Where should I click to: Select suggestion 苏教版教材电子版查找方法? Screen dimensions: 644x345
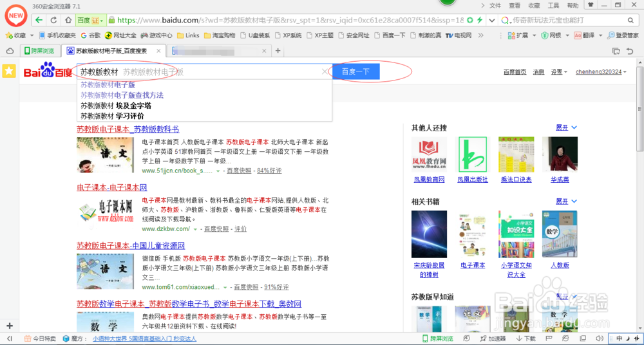click(x=122, y=95)
